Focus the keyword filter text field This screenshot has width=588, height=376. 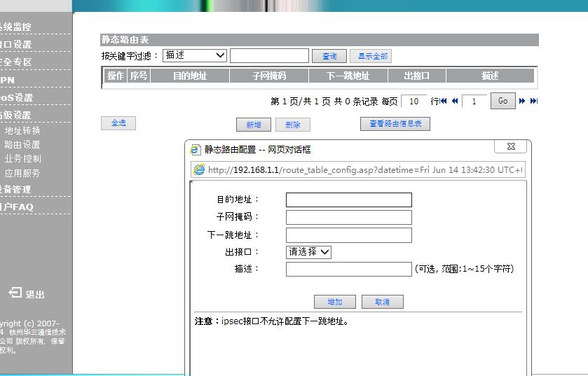tap(269, 56)
